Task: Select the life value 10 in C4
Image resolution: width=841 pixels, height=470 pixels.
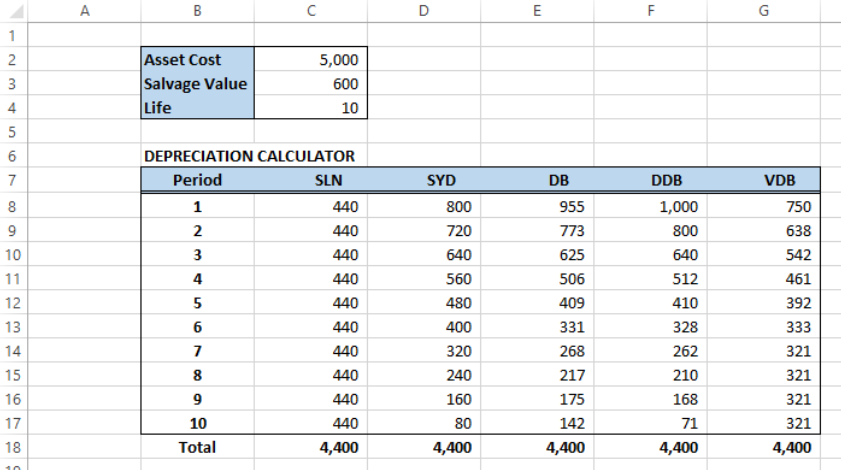Action: click(311, 108)
